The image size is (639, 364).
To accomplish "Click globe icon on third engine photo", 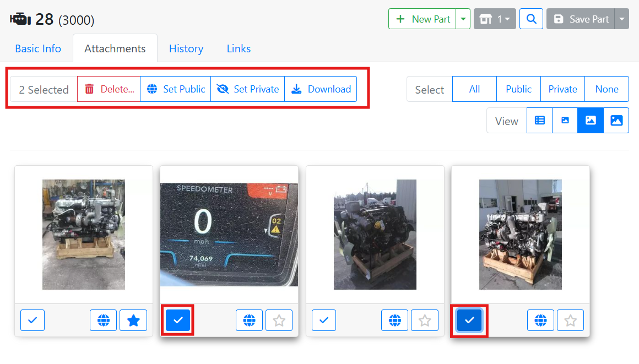I will 395,320.
